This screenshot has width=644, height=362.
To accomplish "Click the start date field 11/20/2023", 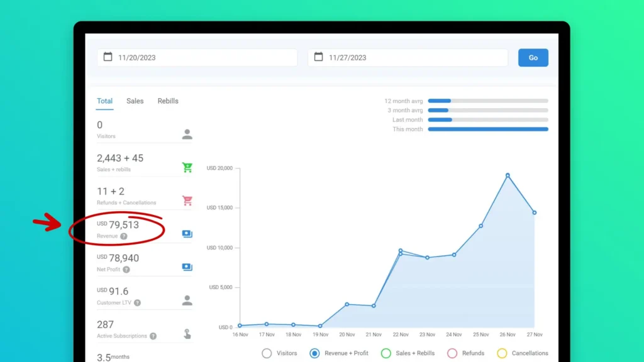I will pyautogui.click(x=197, y=58).
